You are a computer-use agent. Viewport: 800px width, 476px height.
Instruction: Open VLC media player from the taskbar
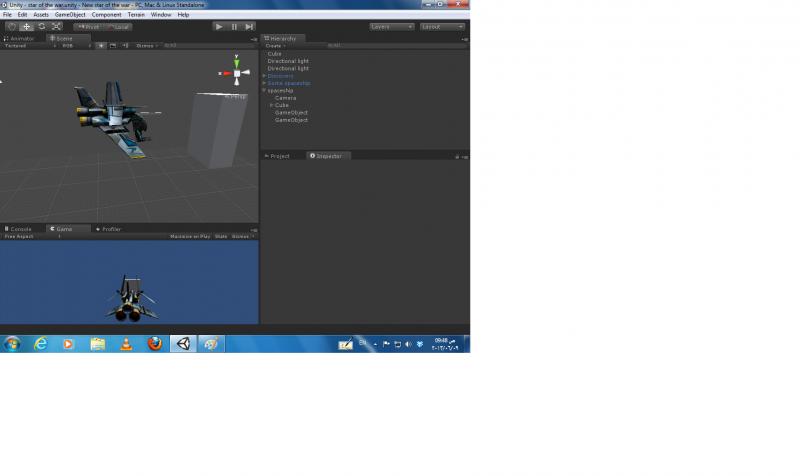coord(126,344)
